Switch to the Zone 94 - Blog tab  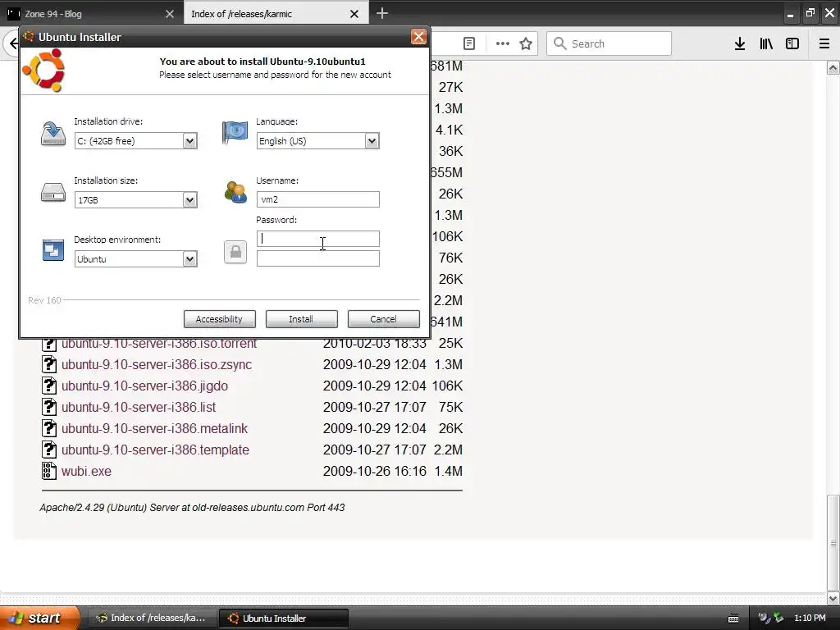91,14
